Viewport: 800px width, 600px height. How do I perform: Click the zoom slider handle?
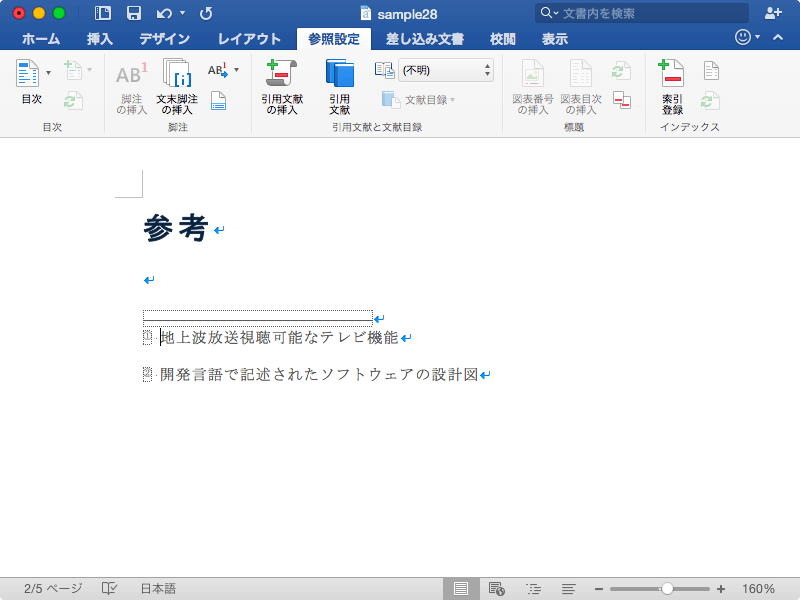[667, 589]
